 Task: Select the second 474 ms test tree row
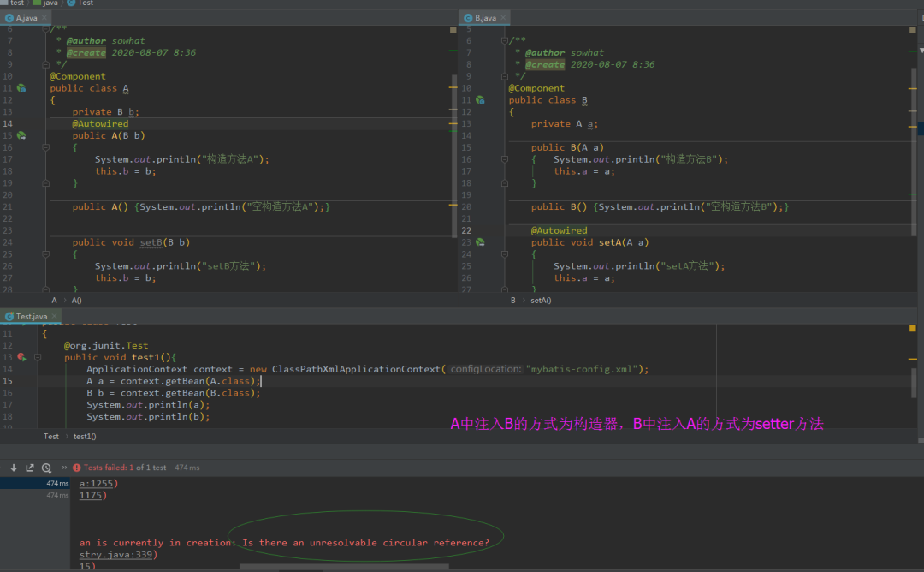(x=35, y=495)
